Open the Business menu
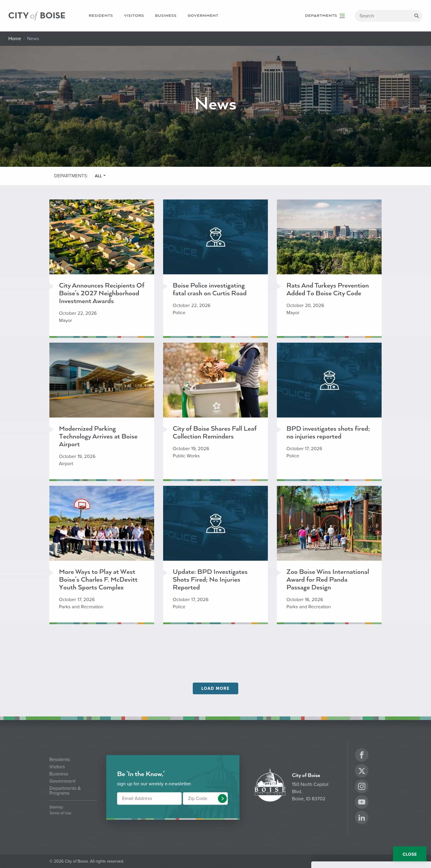Screen dimensions: 431x868 click(166, 16)
